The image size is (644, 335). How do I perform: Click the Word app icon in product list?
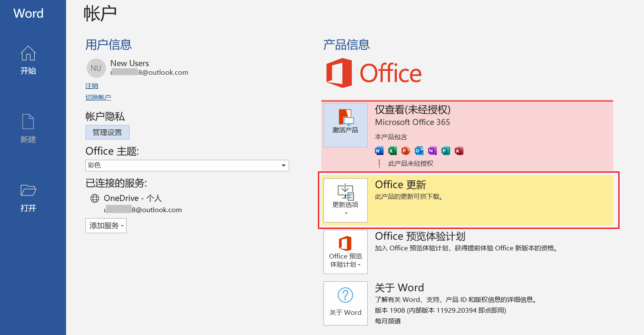pyautogui.click(x=379, y=151)
